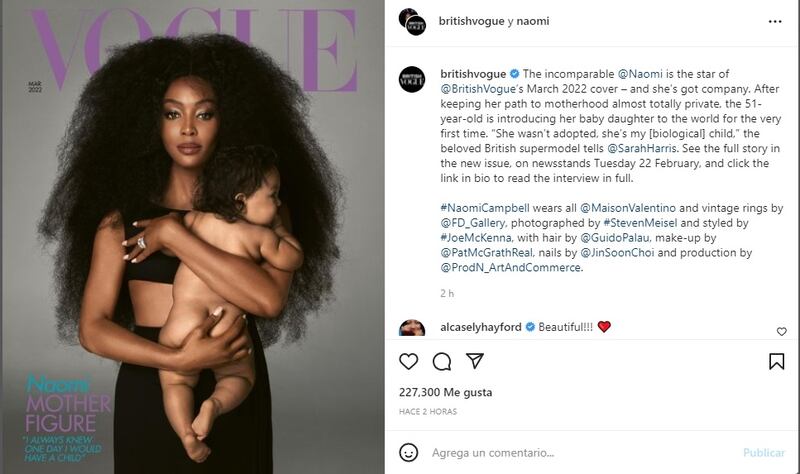Open the @MaisonValentino mention

[628, 208]
